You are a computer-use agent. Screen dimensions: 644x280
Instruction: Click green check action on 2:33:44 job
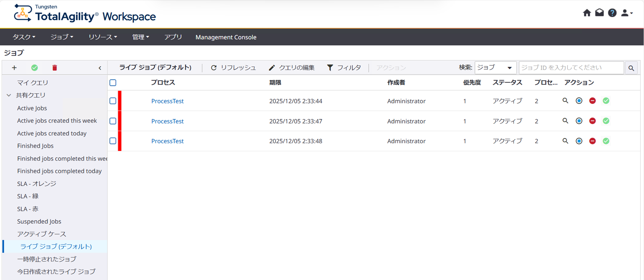click(x=606, y=101)
